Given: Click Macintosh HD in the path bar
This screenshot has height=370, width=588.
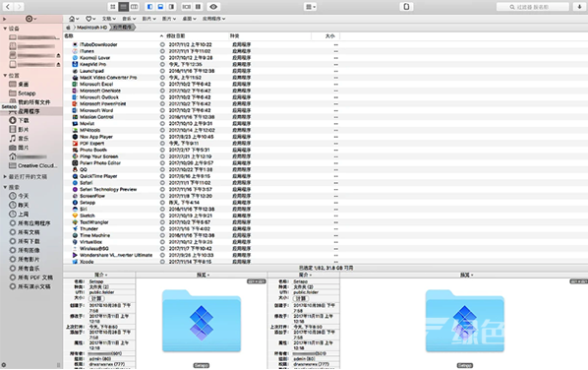Looking at the screenshot, I should pyautogui.click(x=91, y=28).
